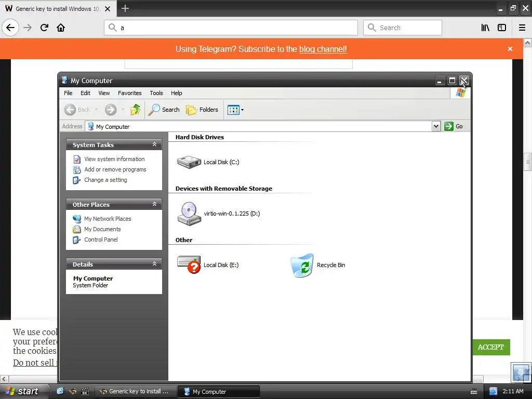This screenshot has height=399, width=532.
Task: Click the Explorer Address bar field
Action: coord(259,127)
